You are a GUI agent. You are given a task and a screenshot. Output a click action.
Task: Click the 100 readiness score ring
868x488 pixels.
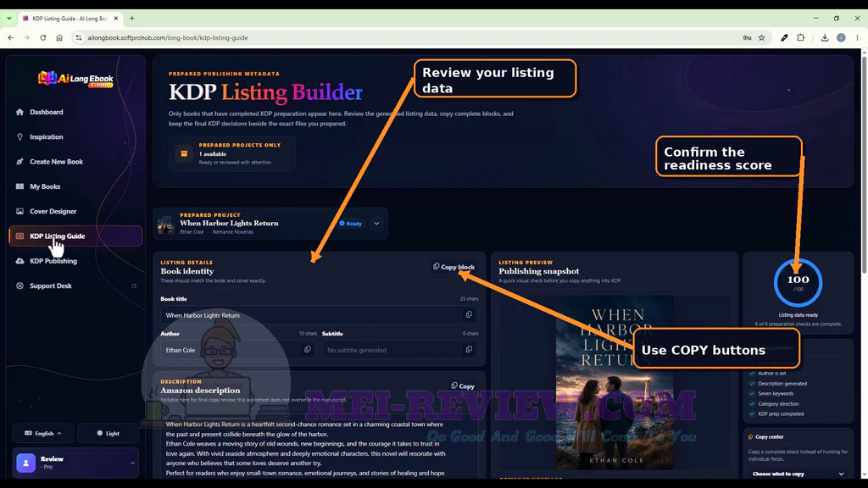tap(798, 283)
